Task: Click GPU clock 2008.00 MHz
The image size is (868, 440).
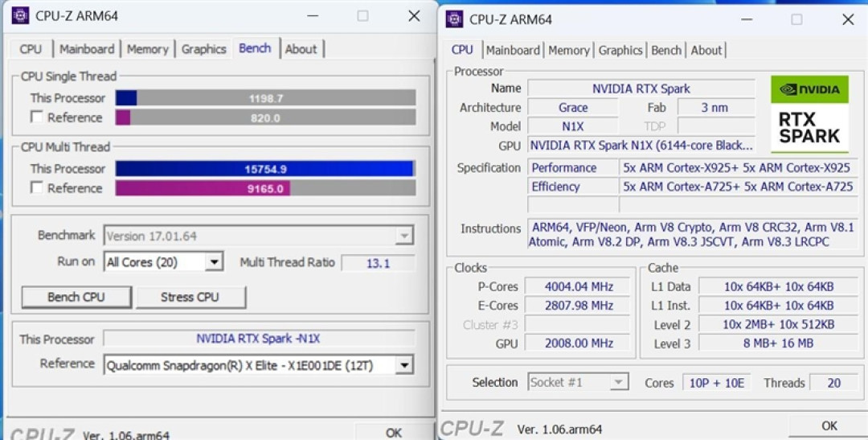Action: [x=579, y=343]
